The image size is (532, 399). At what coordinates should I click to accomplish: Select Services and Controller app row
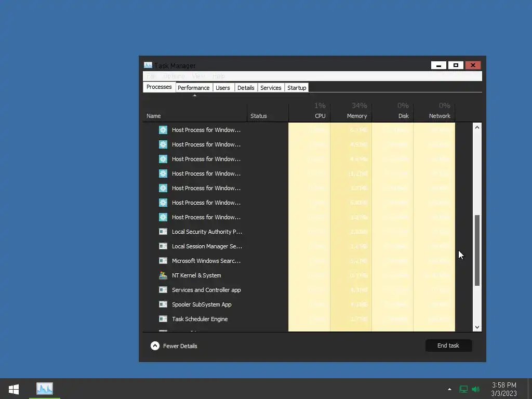(x=299, y=290)
